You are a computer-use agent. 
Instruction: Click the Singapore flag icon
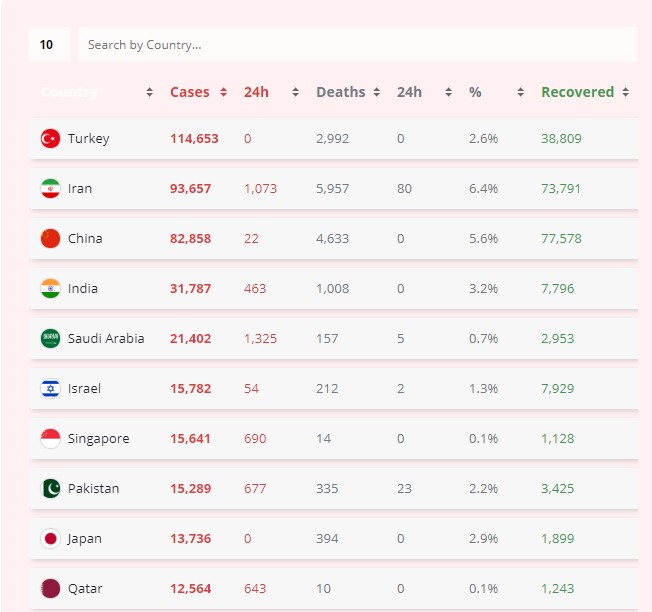[x=50, y=439]
